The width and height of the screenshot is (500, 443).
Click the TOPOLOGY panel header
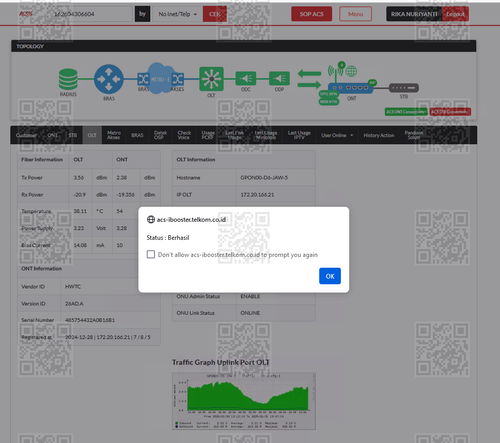click(244, 46)
